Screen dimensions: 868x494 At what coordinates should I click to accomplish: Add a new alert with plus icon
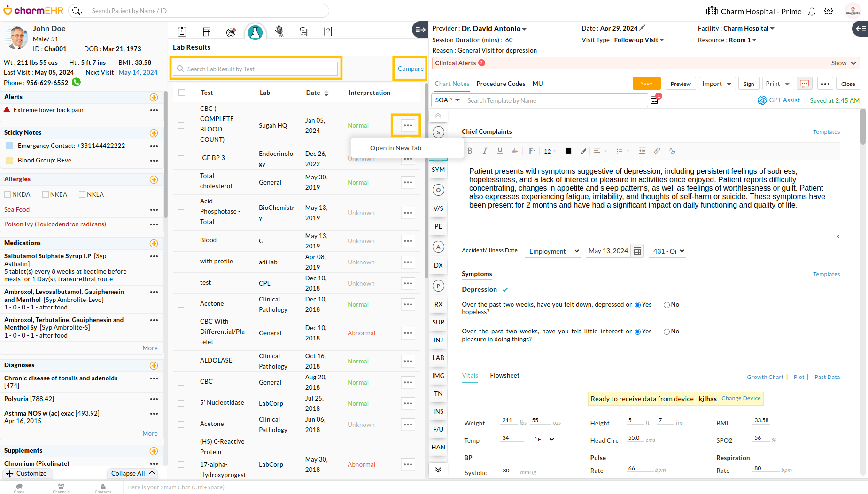click(x=154, y=97)
